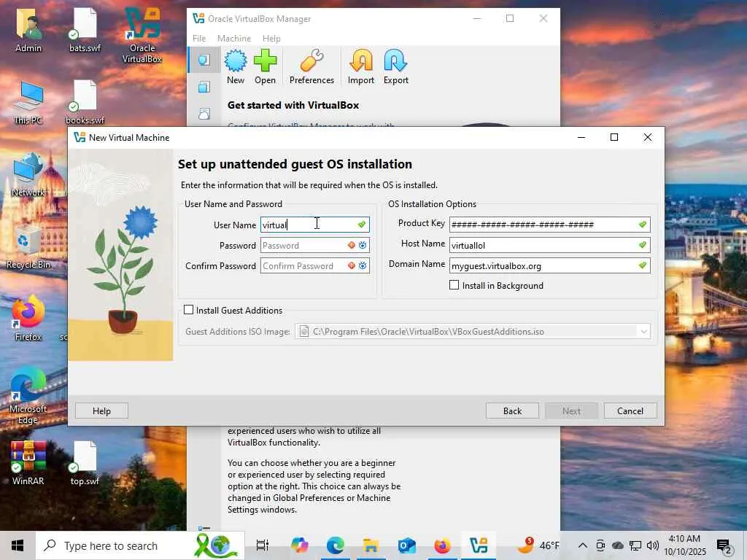747x560 pixels.
Task: Click the green check in Domain Name field
Action: click(643, 265)
